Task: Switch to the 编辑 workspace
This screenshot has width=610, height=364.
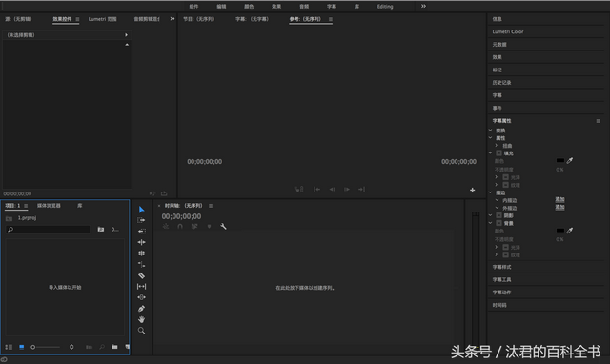Action: pos(221,7)
